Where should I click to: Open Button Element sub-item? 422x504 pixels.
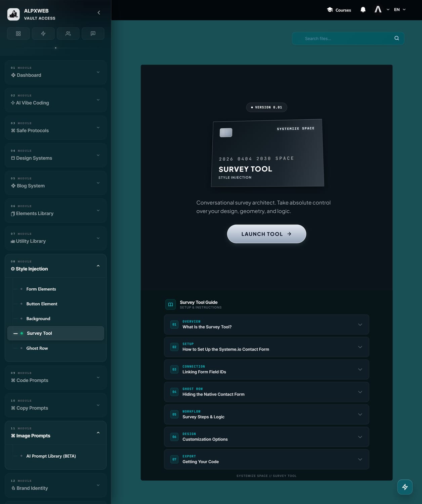click(x=42, y=304)
